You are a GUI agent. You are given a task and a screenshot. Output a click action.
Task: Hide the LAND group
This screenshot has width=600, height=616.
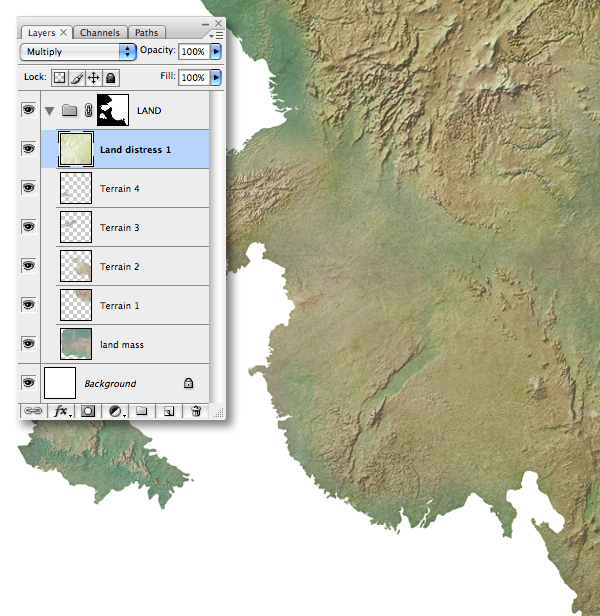(28, 109)
